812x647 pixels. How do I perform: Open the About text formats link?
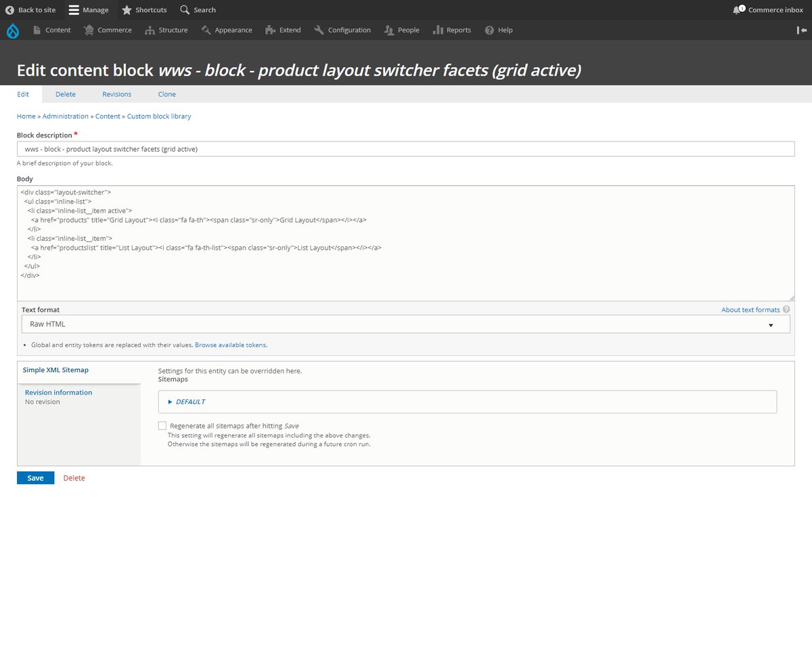(x=750, y=310)
